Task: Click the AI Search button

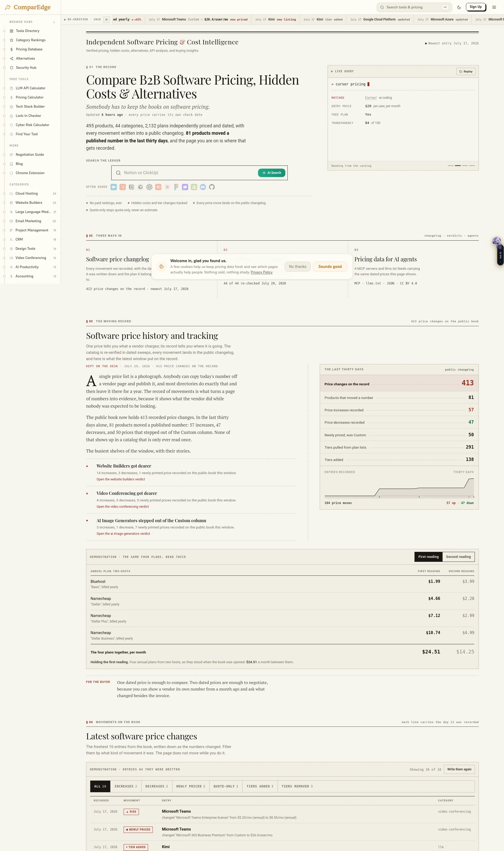Action: point(272,173)
